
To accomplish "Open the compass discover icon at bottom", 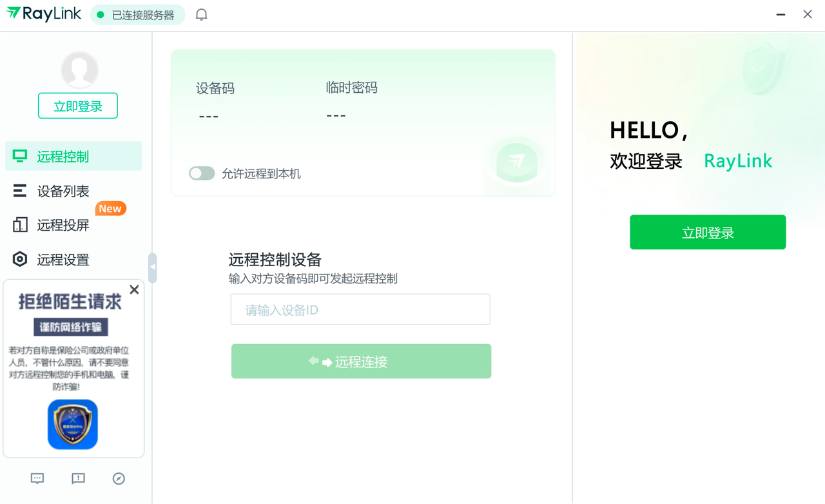I will pyautogui.click(x=119, y=478).
